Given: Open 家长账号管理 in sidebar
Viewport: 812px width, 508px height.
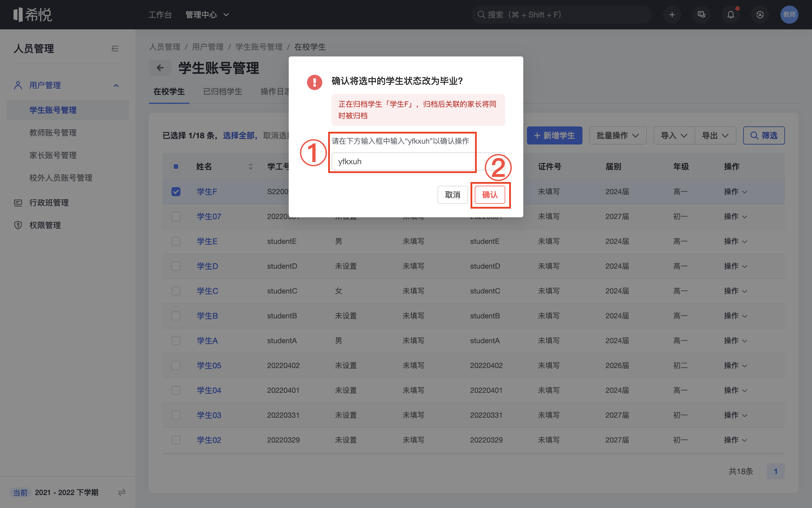Looking at the screenshot, I should [53, 155].
